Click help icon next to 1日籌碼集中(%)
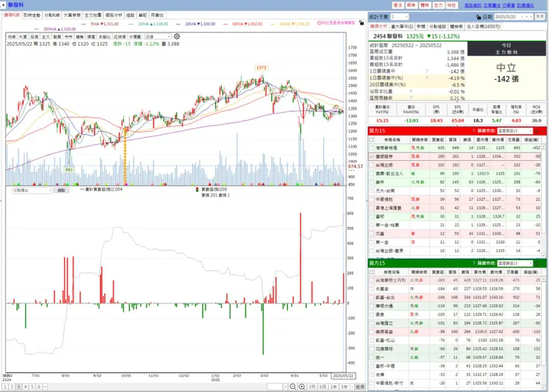Image resolution: width=549 pixels, height=392 pixels. [x=427, y=78]
